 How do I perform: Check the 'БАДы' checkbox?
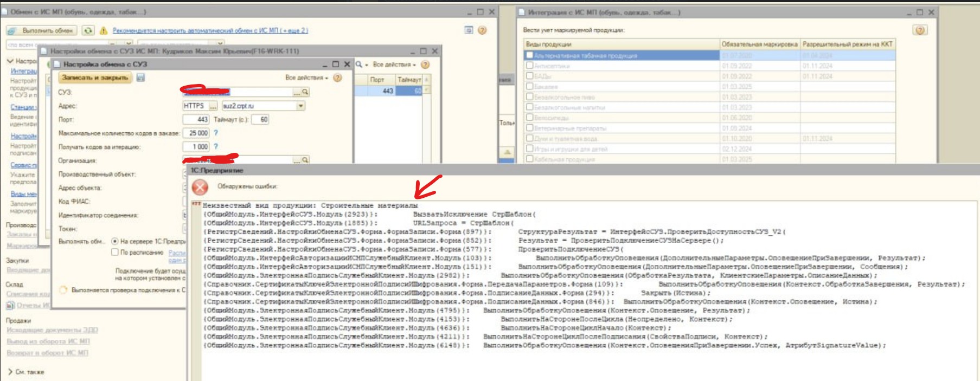pyautogui.click(x=529, y=76)
